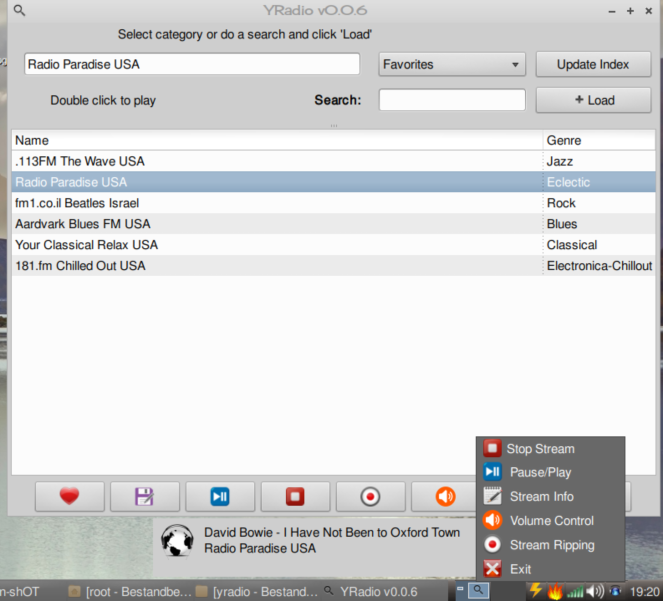Select Radio Paradise USA list row
Viewport: 663px width, 601px height.
[334, 182]
